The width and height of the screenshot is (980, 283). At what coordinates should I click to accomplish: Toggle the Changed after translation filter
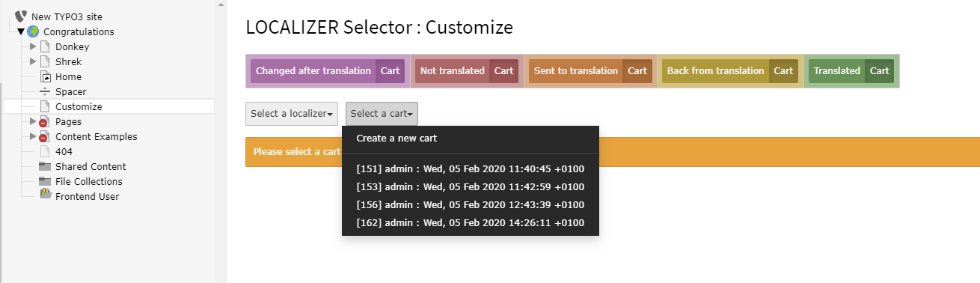coord(313,71)
